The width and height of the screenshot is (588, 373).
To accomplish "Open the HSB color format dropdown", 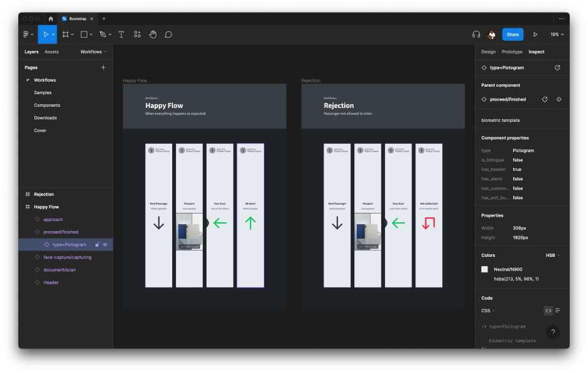I will click(x=553, y=256).
